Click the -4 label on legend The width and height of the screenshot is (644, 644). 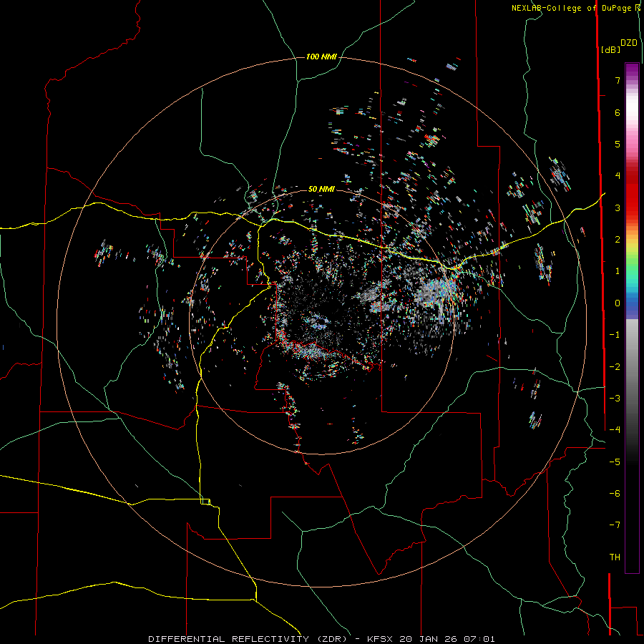coord(615,429)
